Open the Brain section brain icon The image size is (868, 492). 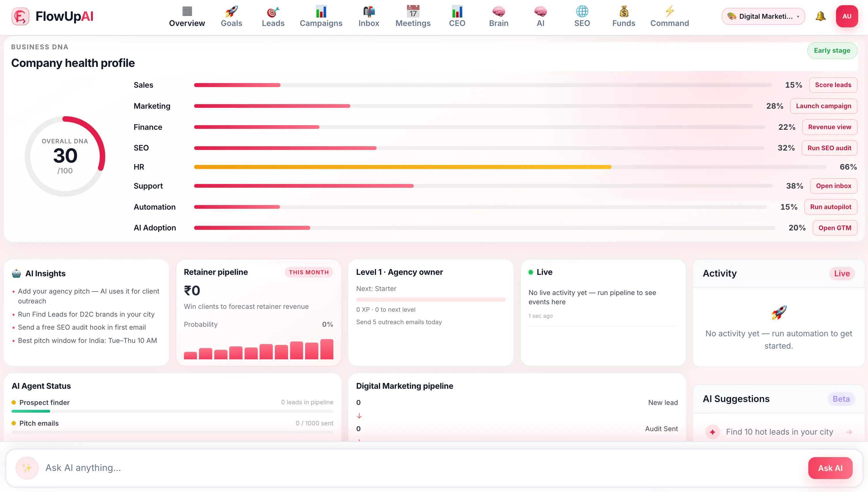tap(498, 12)
